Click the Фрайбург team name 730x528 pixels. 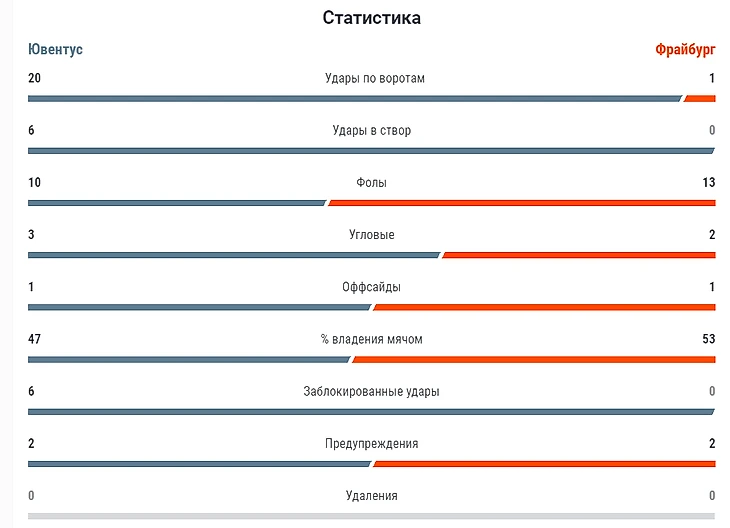[685, 49]
